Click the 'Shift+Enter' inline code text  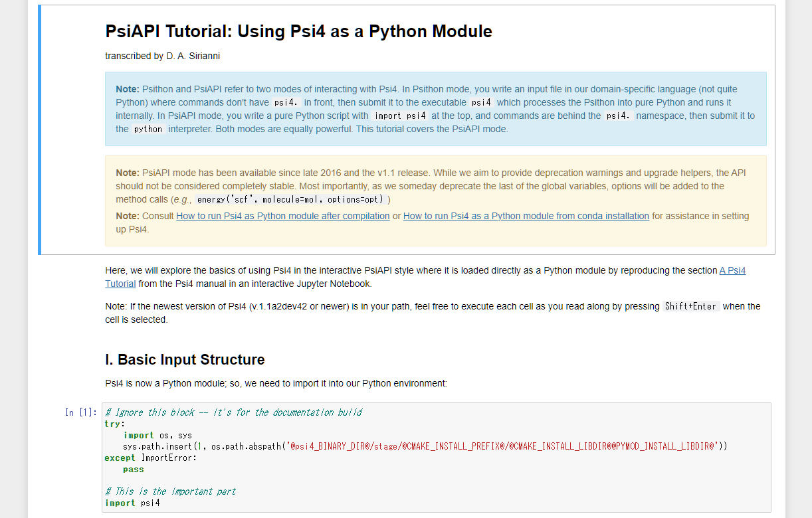(x=691, y=306)
